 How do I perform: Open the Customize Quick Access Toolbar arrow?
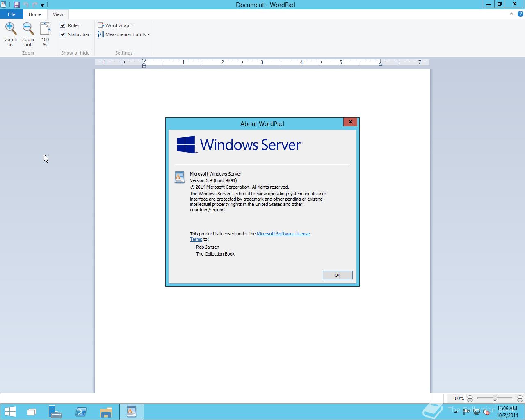pyautogui.click(x=42, y=5)
